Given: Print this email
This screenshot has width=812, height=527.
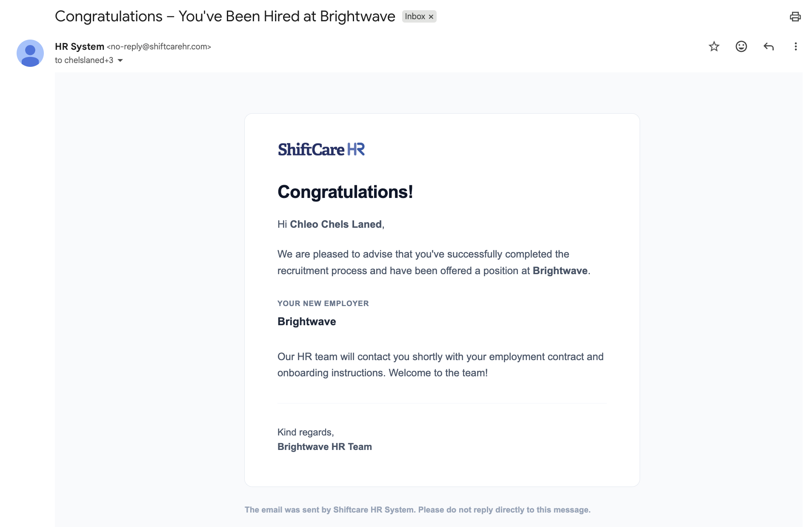Looking at the screenshot, I should tap(795, 16).
